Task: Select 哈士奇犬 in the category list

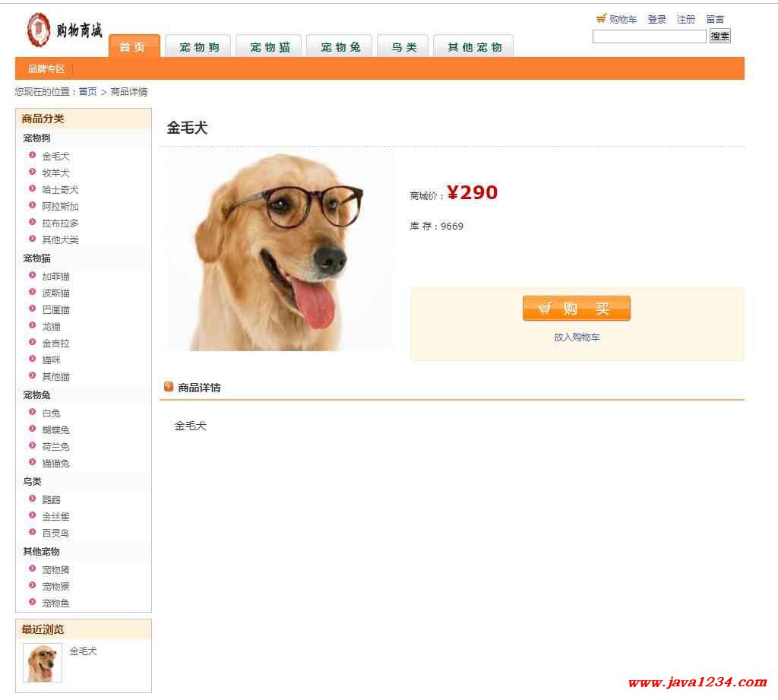Action: click(60, 190)
